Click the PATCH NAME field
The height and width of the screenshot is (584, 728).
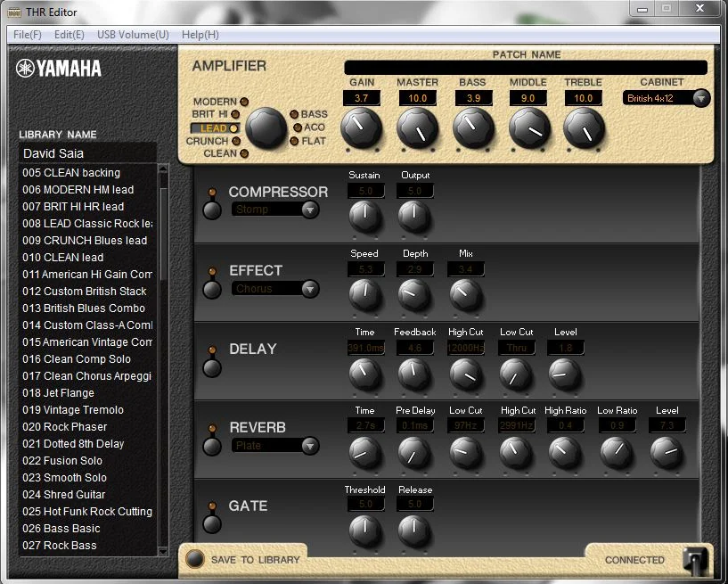click(526, 68)
